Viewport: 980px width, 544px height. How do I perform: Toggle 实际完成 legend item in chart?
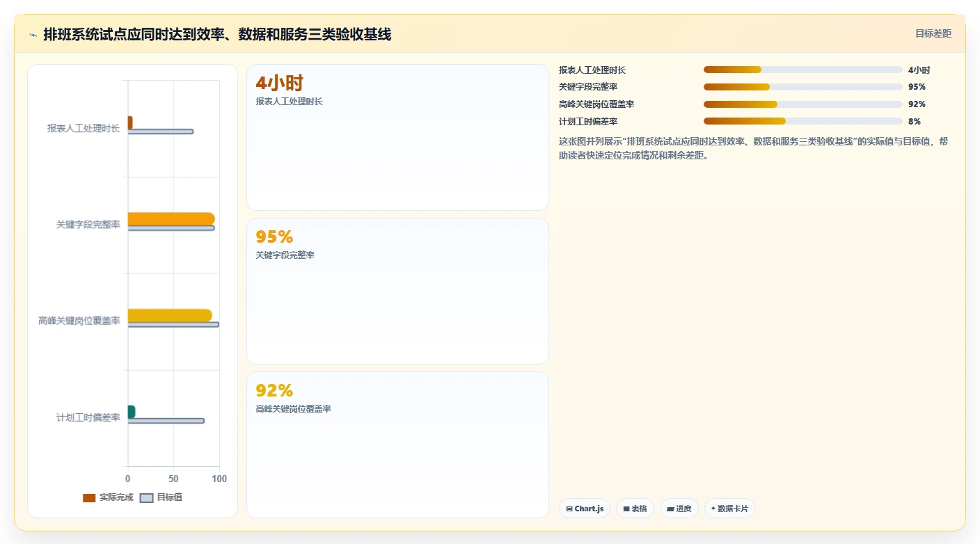click(108, 497)
